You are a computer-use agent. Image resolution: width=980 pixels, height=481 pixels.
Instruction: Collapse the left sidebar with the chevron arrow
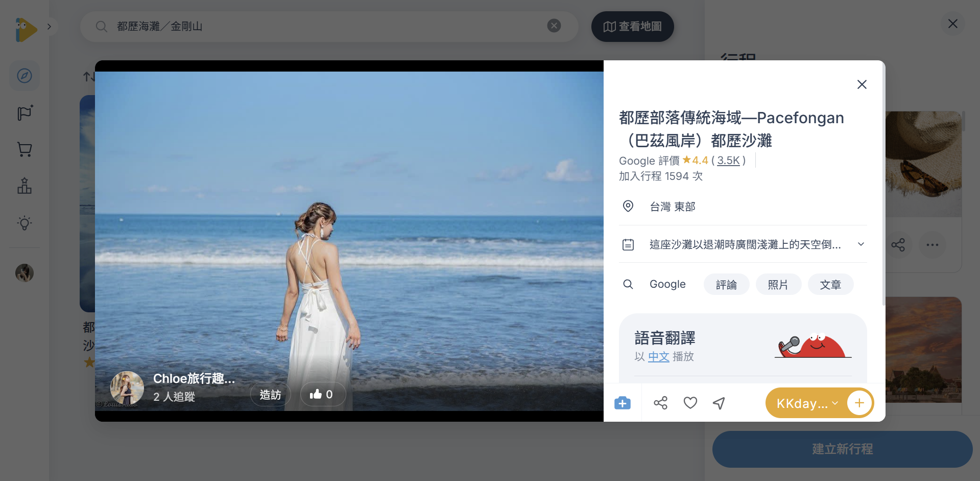click(50, 26)
